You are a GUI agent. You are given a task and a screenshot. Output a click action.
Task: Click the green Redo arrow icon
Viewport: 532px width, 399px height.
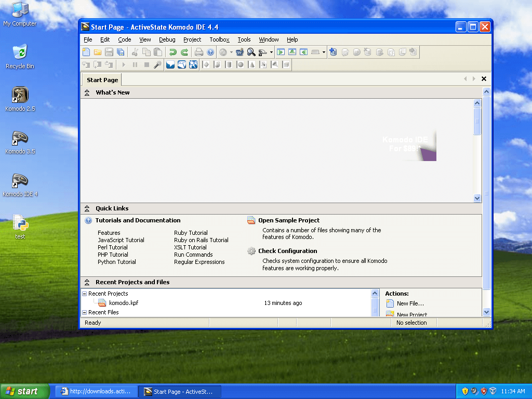pyautogui.click(x=184, y=52)
